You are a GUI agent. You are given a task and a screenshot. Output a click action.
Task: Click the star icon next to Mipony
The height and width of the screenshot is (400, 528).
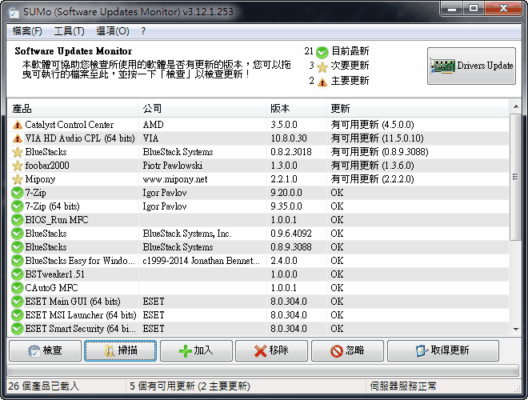17,179
